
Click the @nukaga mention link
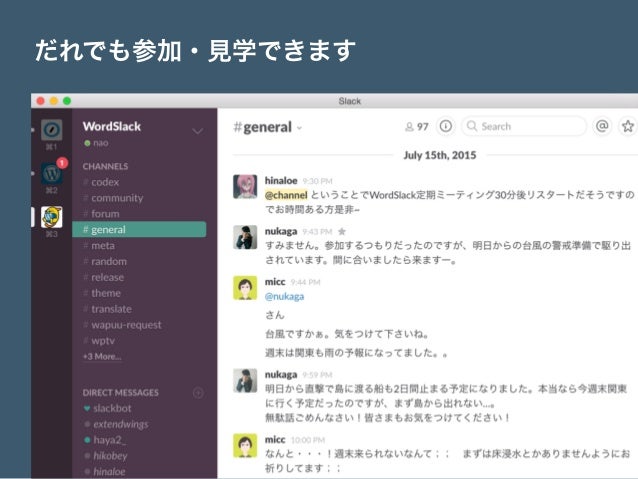[x=284, y=296]
